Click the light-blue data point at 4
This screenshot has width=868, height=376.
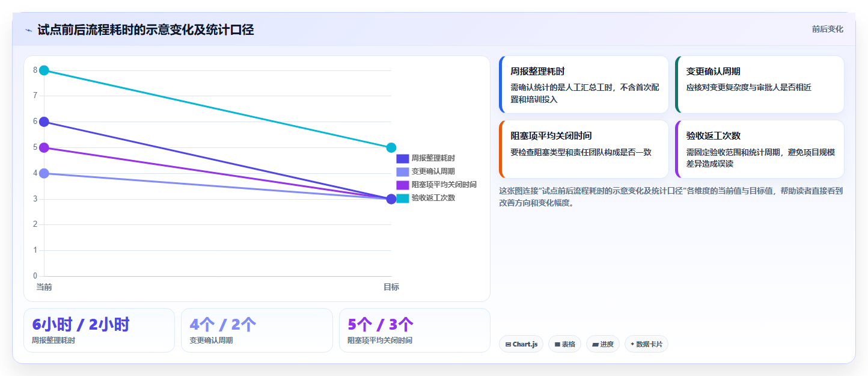click(x=44, y=173)
